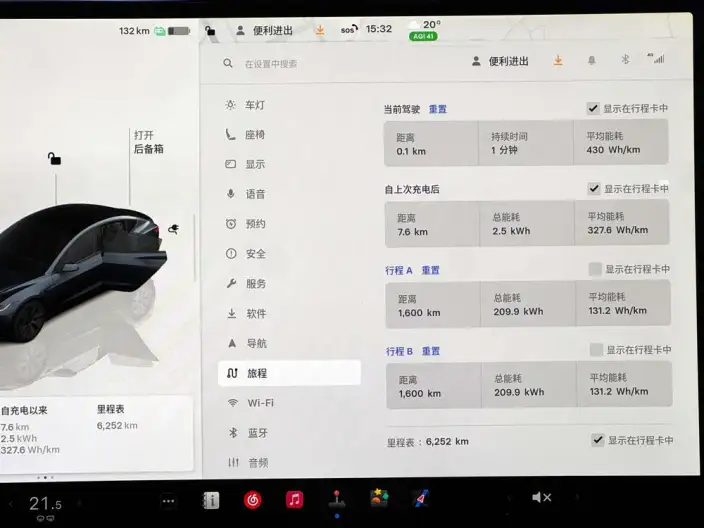
Task: Open the joystick Arcade app
Action: click(337, 499)
